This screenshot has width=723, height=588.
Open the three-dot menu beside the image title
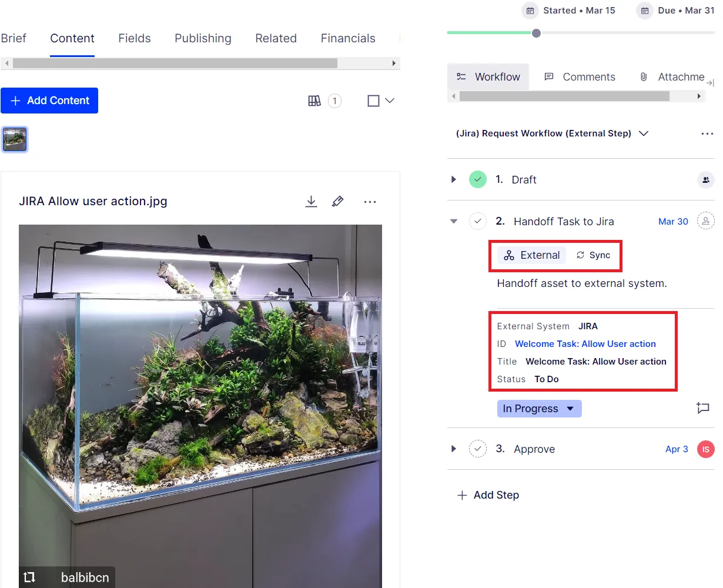(370, 202)
